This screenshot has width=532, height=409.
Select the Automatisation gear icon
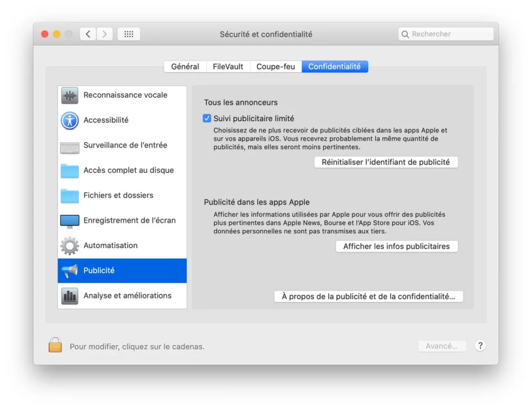70,246
